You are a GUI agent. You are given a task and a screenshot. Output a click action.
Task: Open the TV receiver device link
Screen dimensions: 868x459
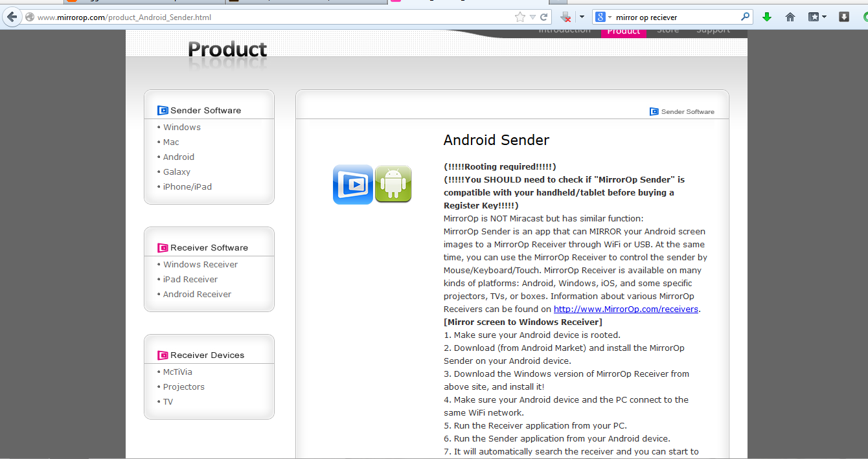(x=168, y=402)
